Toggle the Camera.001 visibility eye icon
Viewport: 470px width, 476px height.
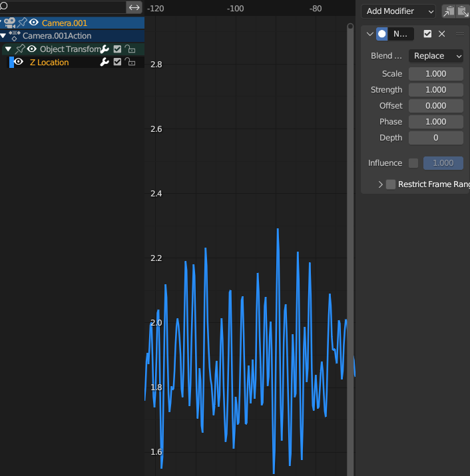[x=34, y=23]
